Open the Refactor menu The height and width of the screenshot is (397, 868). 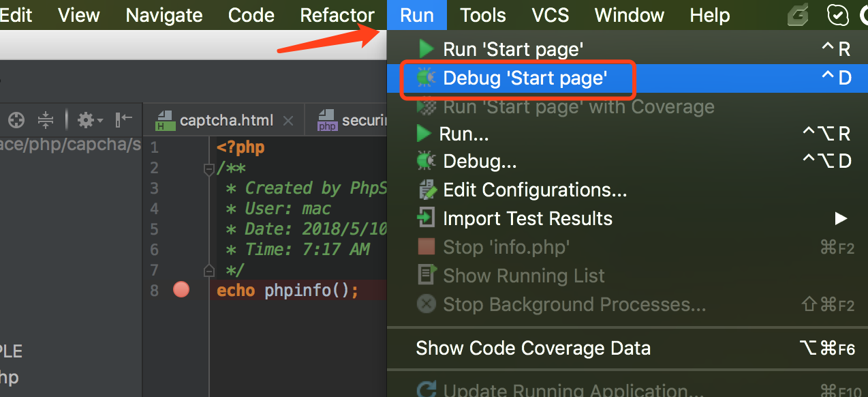[x=337, y=15]
